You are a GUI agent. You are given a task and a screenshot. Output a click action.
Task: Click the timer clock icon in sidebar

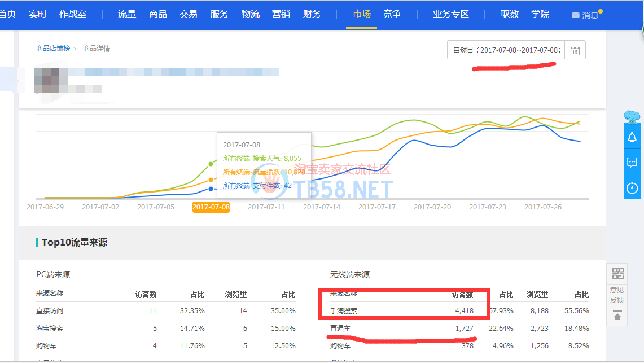632,188
